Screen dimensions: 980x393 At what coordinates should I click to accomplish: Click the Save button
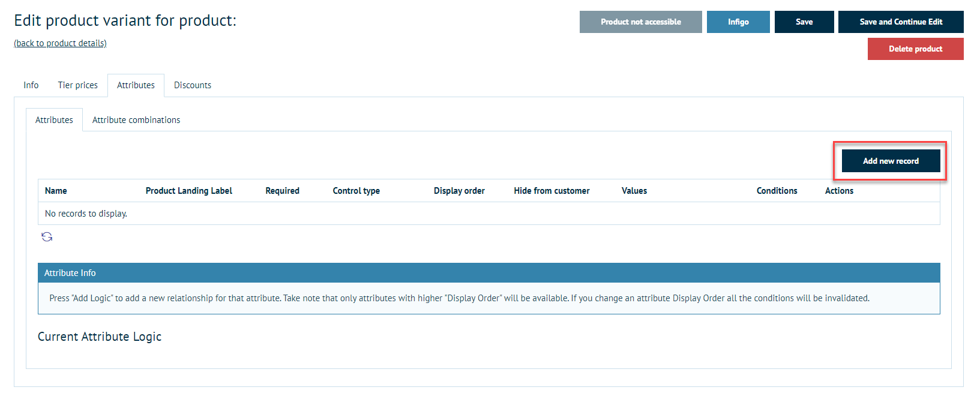(x=804, y=22)
